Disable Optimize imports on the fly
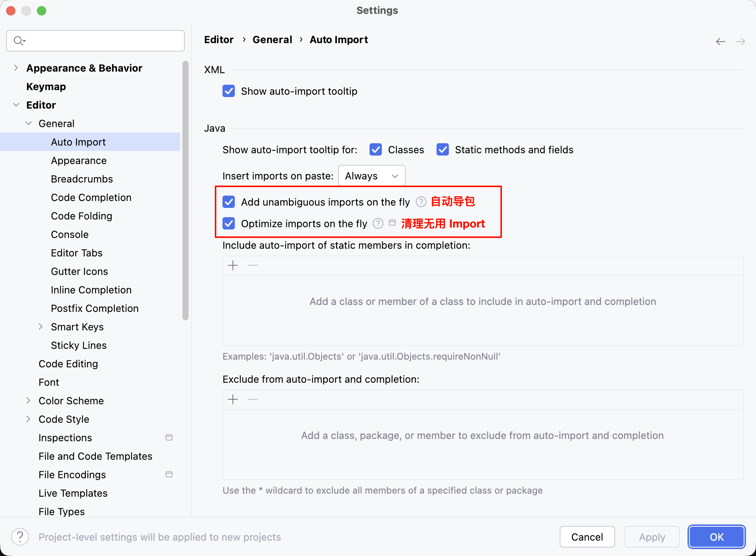Screen dimensions: 756x556 point(229,223)
